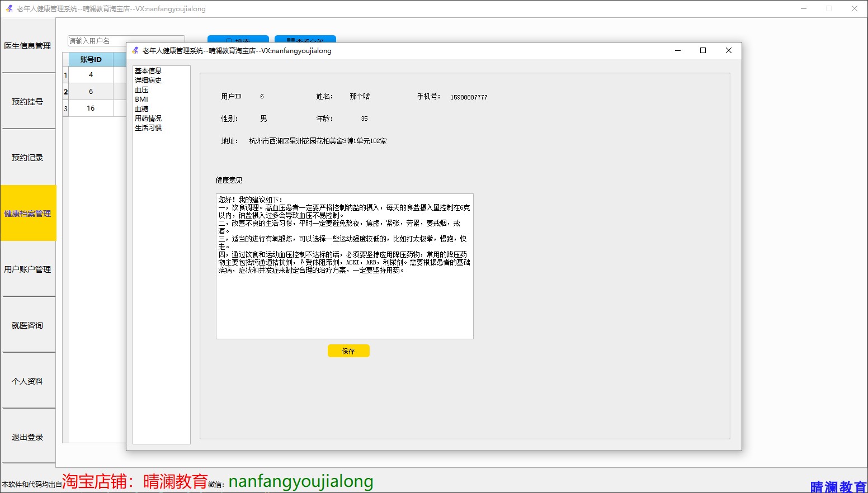
Task: Select the table cell with account ID 4
Action: 91,75
